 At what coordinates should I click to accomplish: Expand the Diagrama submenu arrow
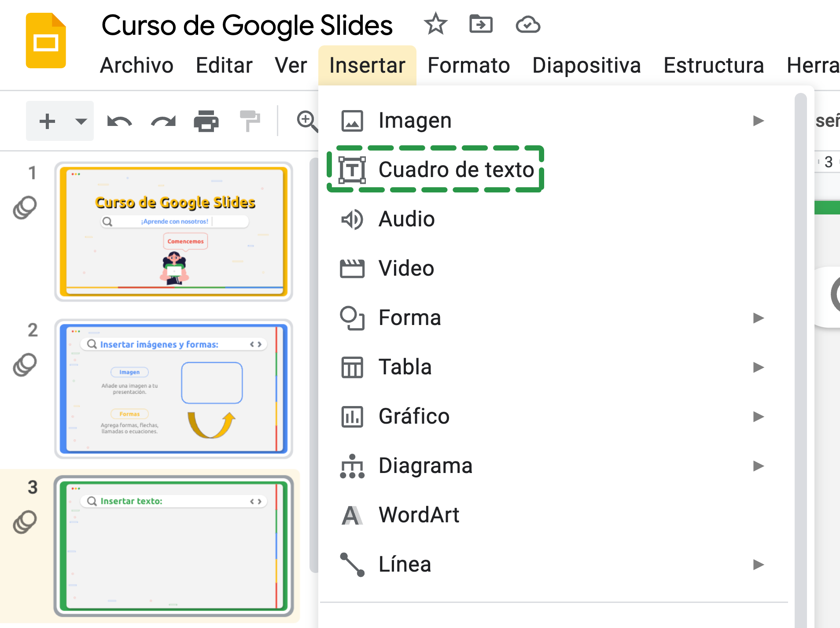758,466
